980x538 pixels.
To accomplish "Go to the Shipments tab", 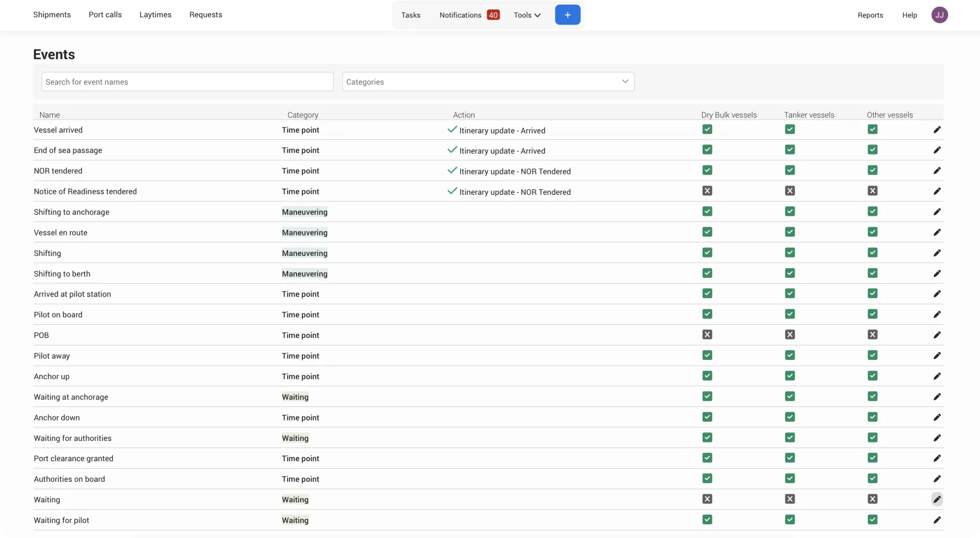I will click(52, 15).
